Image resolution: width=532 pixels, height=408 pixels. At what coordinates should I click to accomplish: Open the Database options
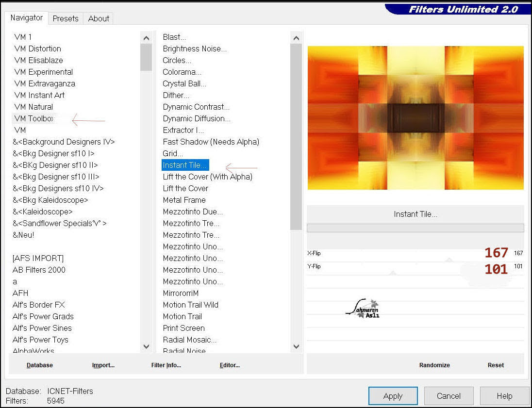pos(40,365)
